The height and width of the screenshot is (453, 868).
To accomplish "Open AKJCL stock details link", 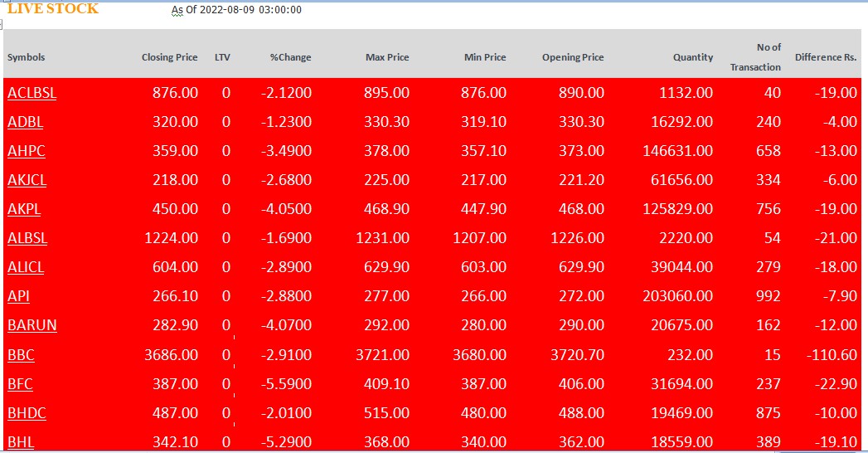I will 27,180.
